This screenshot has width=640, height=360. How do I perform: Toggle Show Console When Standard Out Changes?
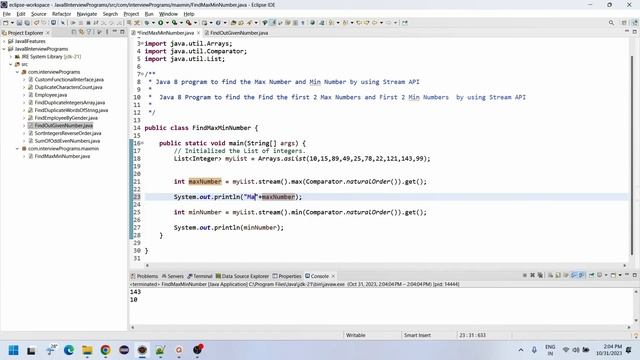573,275
